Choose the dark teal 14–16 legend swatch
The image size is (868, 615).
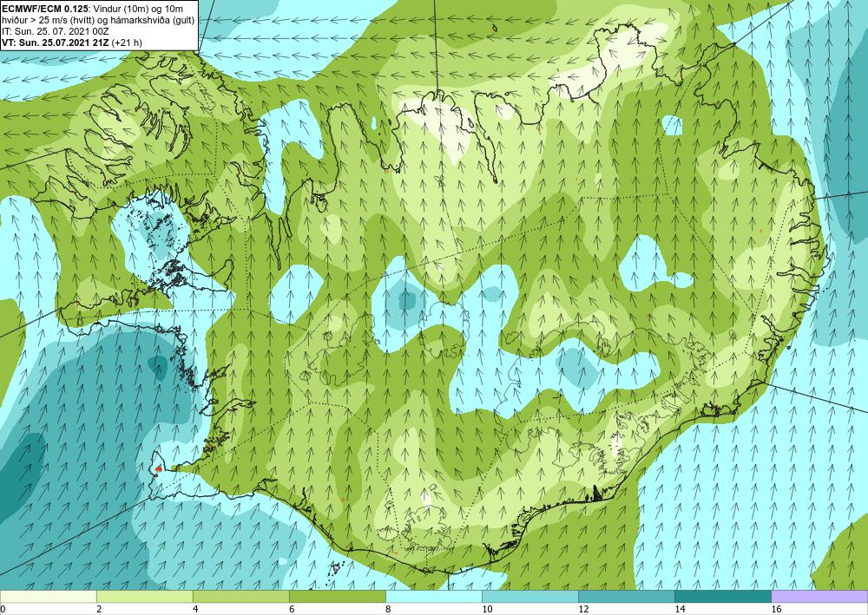coord(723,597)
